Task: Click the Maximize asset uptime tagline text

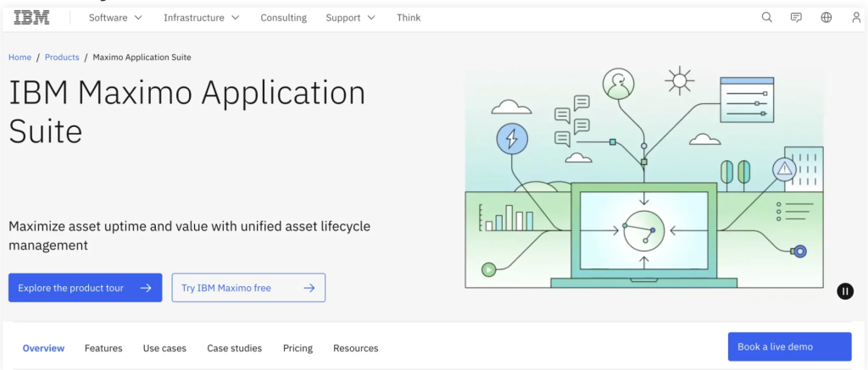Action: [189, 235]
